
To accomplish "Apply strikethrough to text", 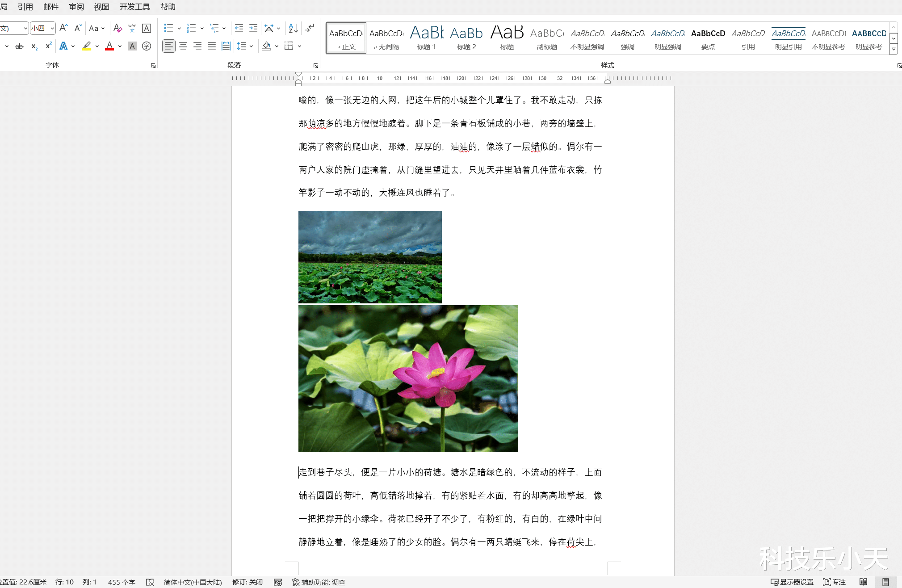I will (19, 46).
